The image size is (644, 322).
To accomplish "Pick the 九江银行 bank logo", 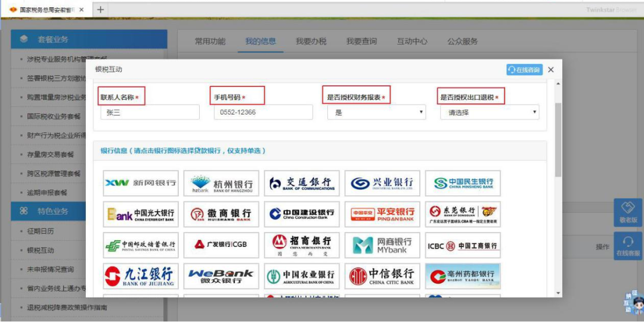I will tap(141, 276).
